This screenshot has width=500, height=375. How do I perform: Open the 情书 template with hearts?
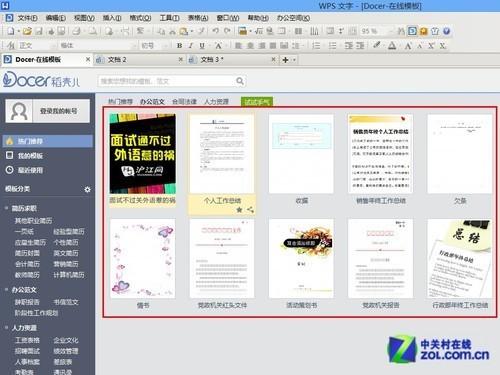point(143,258)
